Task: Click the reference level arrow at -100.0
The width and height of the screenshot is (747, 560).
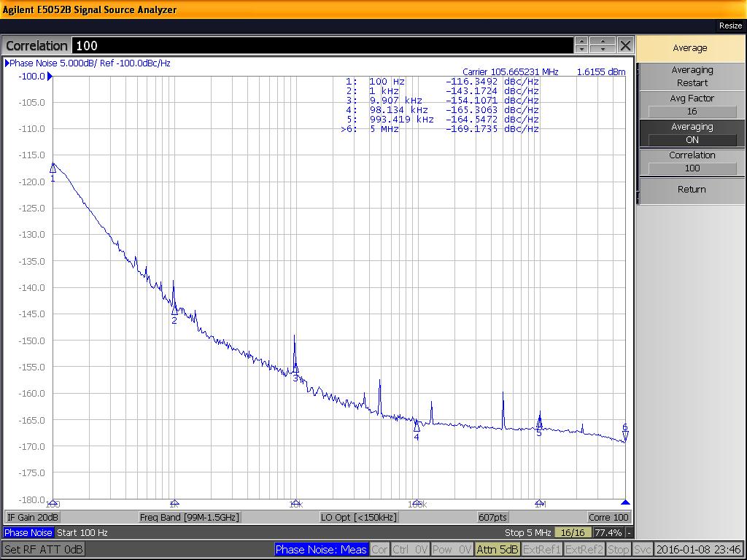Action: pyautogui.click(x=50, y=76)
